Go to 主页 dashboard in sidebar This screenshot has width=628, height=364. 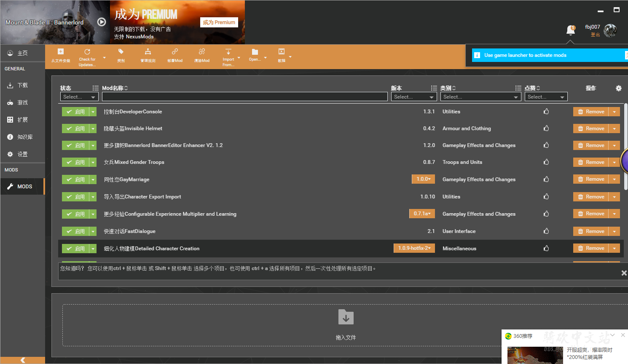point(23,53)
